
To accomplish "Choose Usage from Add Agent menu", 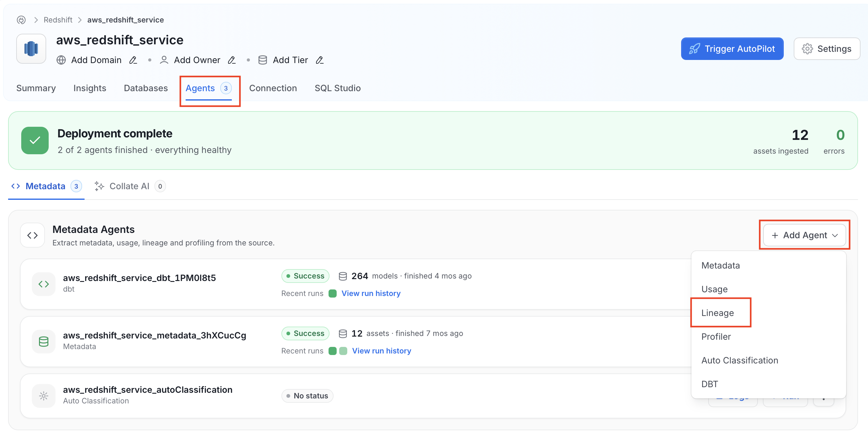I will [x=768, y=289].
